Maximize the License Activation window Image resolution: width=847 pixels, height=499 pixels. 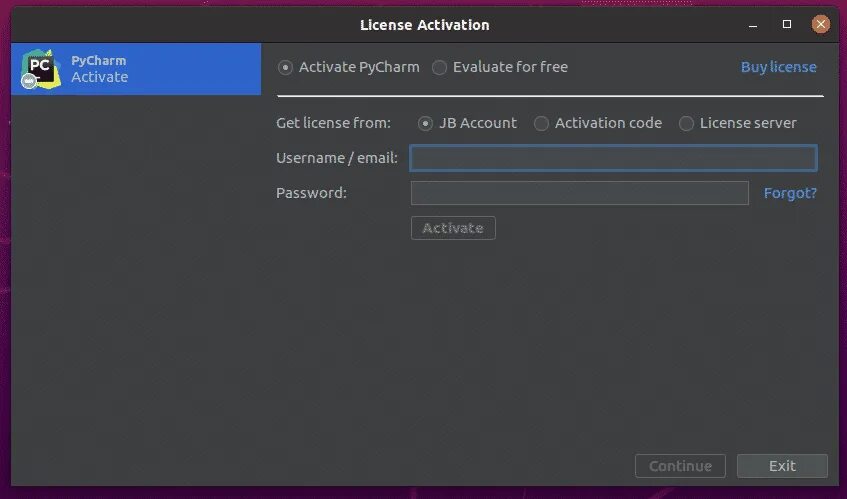click(x=786, y=24)
